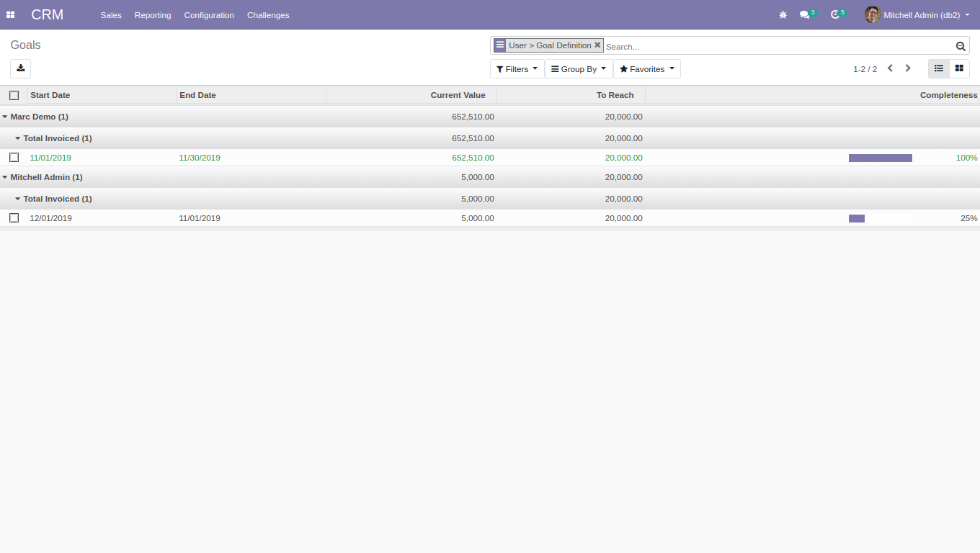The height and width of the screenshot is (553, 980).
Task: Remove the User > Goal Definition facet
Action: click(x=597, y=45)
